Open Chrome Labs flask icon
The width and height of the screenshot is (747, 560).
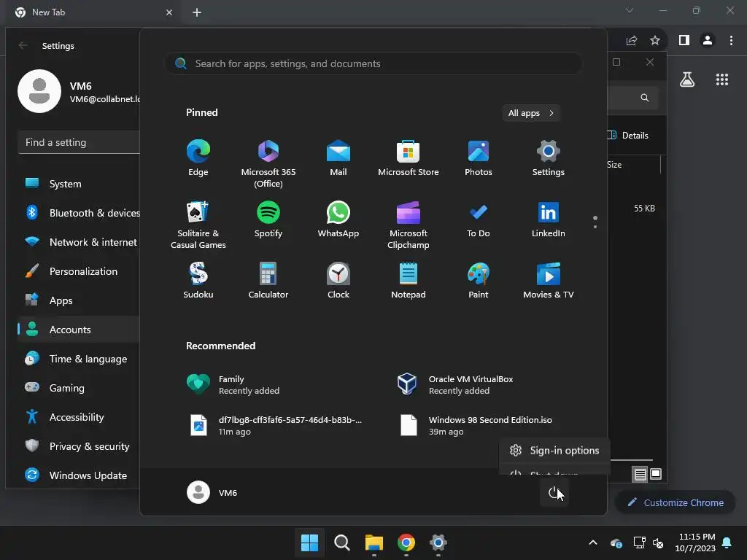click(x=687, y=79)
